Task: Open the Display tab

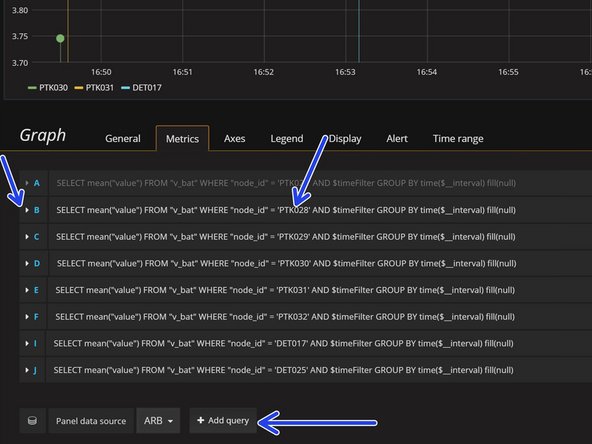Action: (x=345, y=139)
